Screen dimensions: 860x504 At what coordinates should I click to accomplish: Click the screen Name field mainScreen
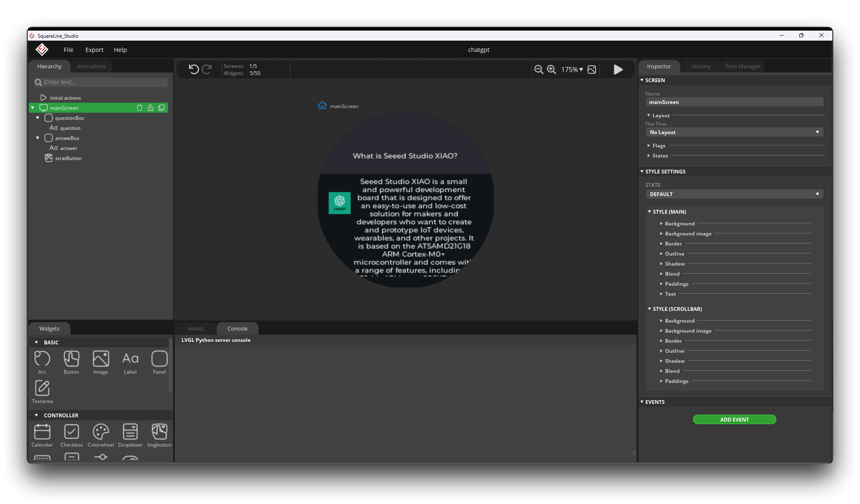(734, 102)
